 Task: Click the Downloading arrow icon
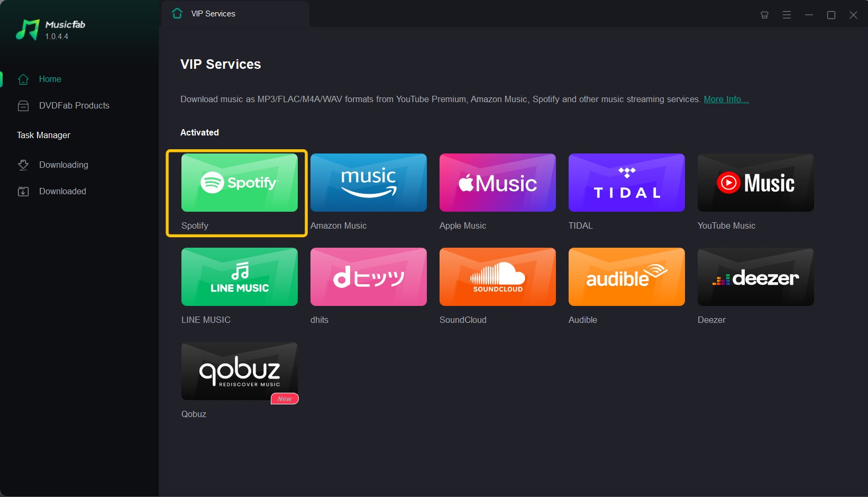[x=23, y=165]
